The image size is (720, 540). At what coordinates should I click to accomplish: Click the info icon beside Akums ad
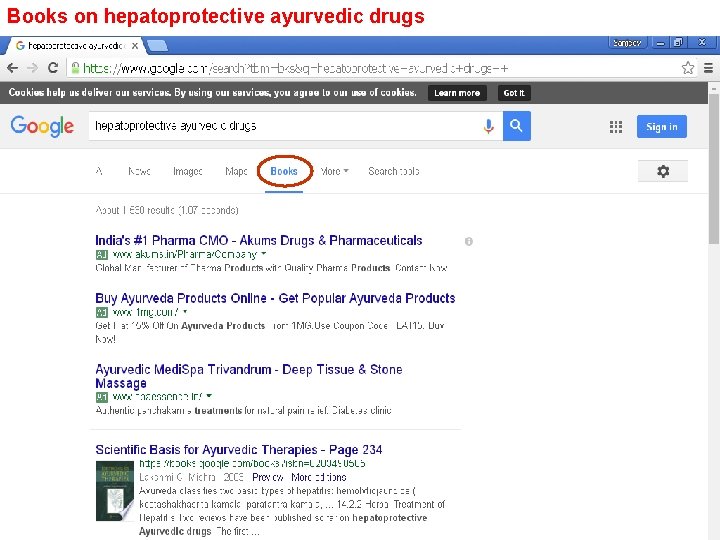tap(468, 241)
